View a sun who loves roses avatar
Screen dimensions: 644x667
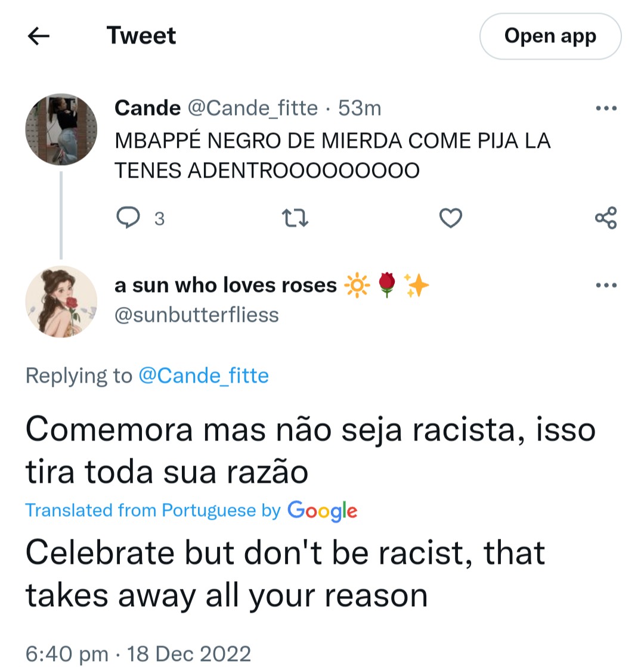click(x=61, y=302)
